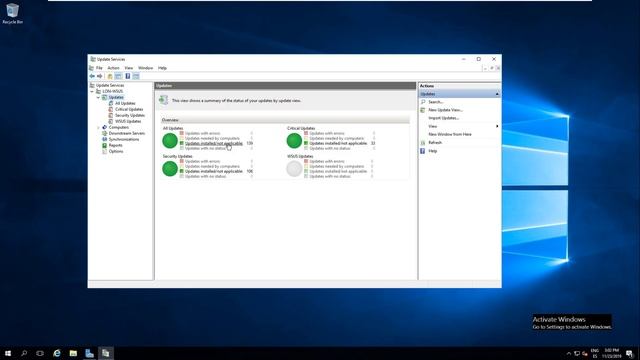640x360 pixels.
Task: Click the Up one level folder icon
Action: tap(110, 76)
